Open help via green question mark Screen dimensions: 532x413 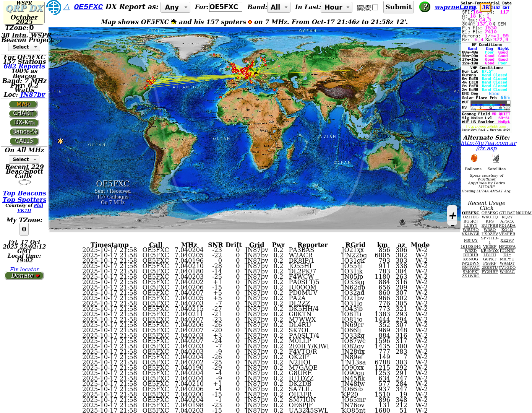tap(425, 7)
